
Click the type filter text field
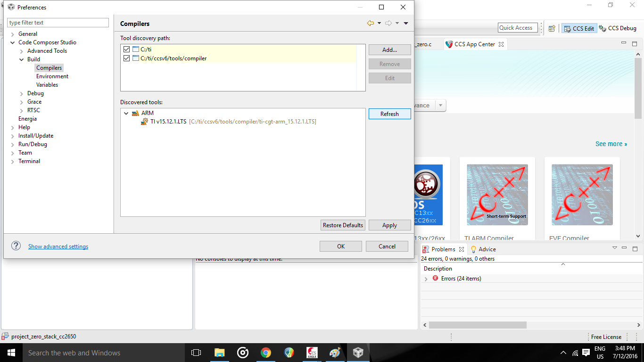coord(58,23)
